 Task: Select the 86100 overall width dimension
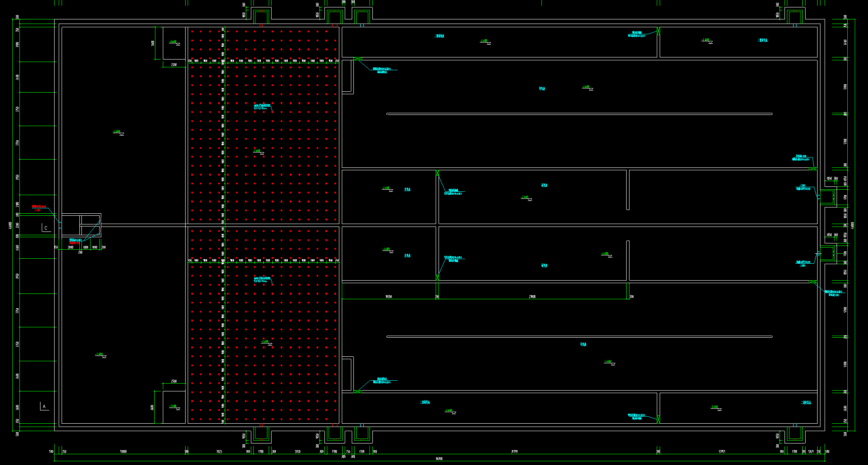pyautogui.click(x=439, y=458)
